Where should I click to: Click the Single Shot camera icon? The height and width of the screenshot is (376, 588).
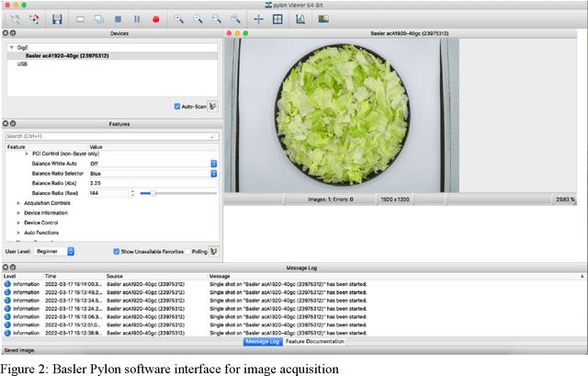tap(80, 18)
